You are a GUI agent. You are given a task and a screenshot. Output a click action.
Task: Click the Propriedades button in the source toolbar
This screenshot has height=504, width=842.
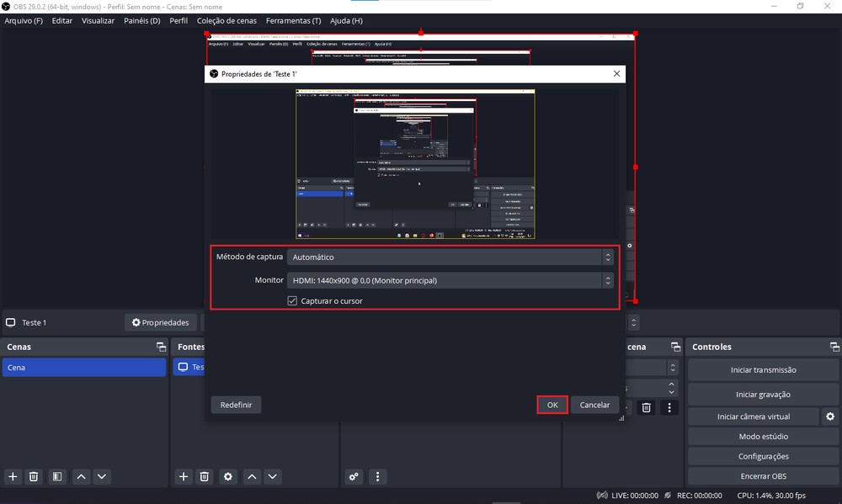click(x=161, y=322)
